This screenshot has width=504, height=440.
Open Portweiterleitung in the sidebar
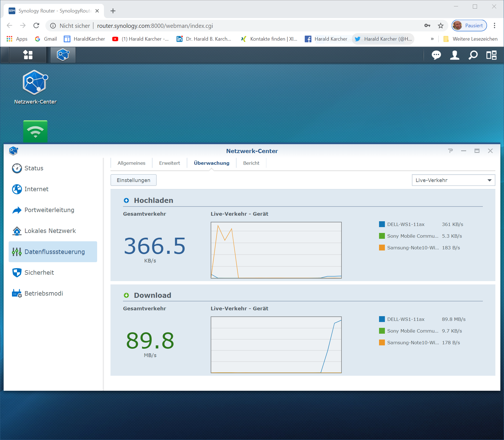click(49, 210)
